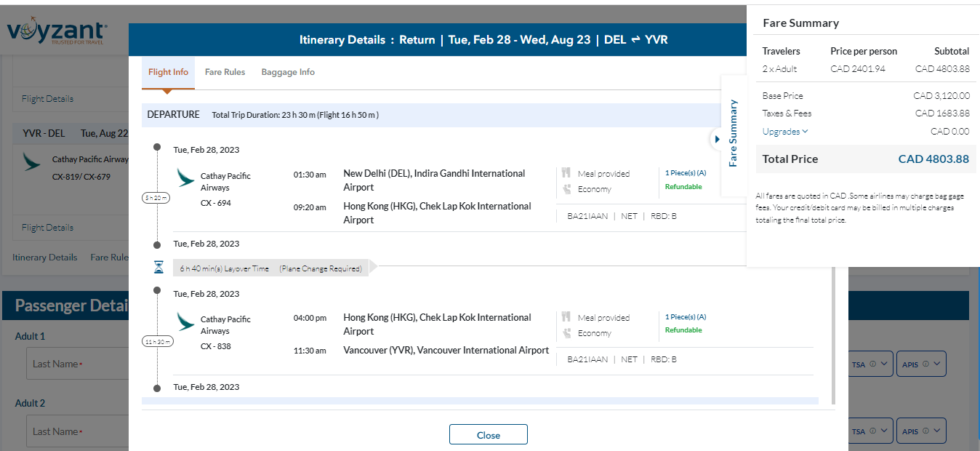Click the vertical Fare Summary side tab
This screenshot has height=451, width=980.
733,134
